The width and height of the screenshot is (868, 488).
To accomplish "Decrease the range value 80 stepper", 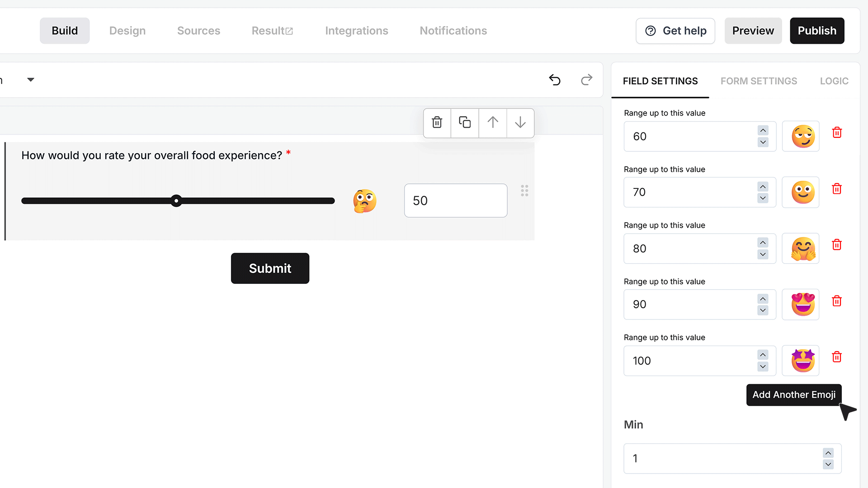I will point(763,254).
